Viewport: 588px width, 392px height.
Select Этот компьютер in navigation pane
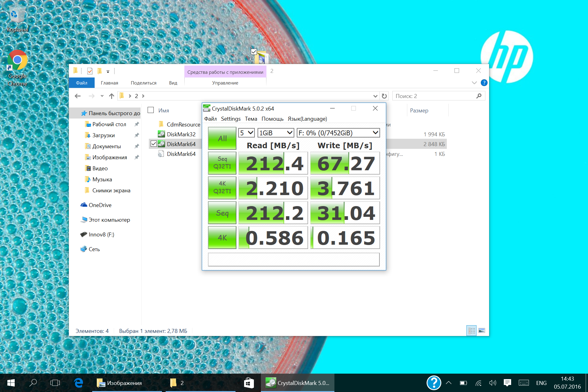pyautogui.click(x=109, y=220)
